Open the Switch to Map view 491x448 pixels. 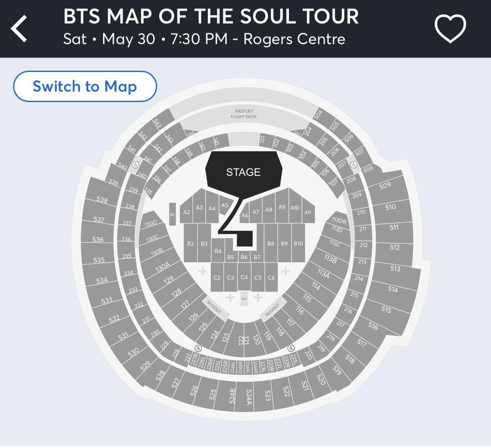pyautogui.click(x=85, y=86)
